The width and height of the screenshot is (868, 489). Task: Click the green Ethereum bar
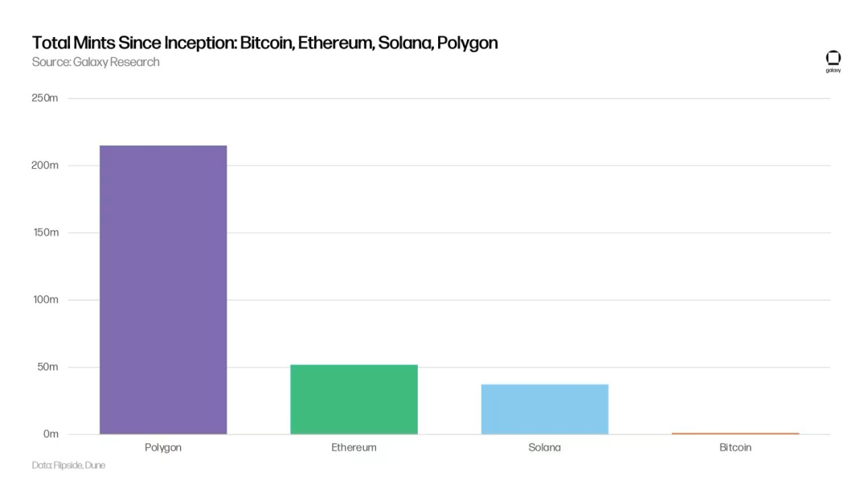pos(354,399)
